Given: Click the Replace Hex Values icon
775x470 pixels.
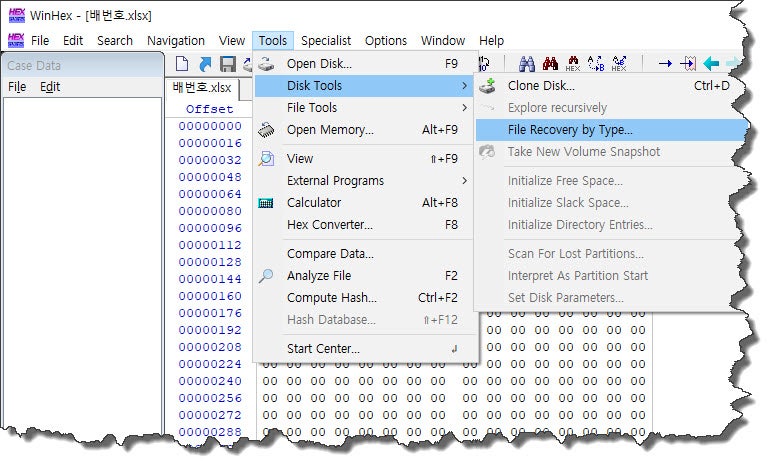Looking at the screenshot, I should 619,64.
